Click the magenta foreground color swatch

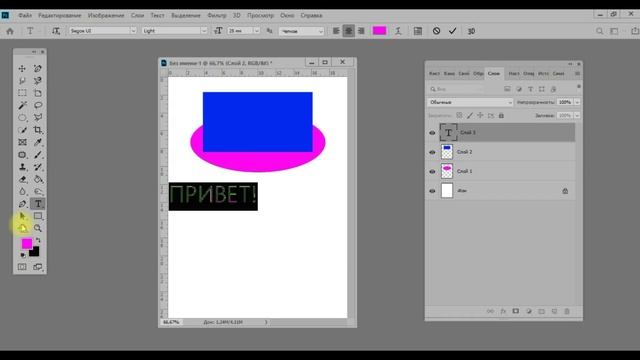tap(27, 244)
